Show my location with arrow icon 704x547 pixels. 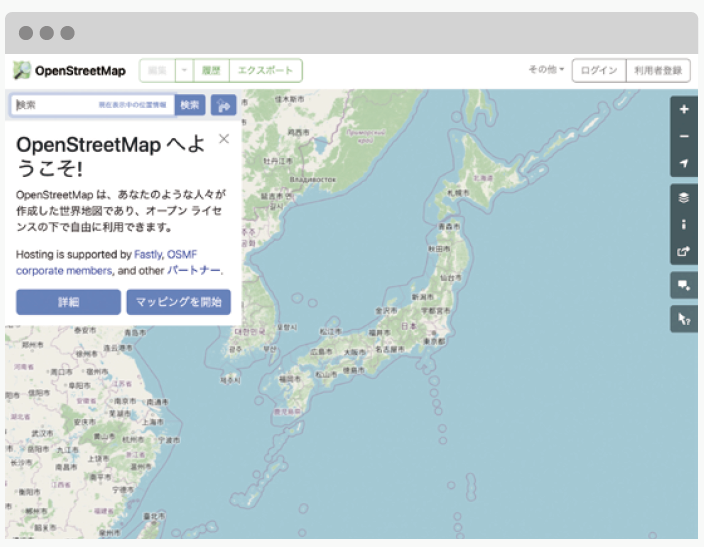click(x=684, y=163)
